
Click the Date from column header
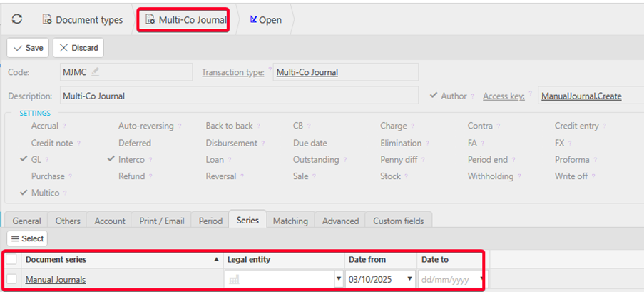tap(380, 260)
